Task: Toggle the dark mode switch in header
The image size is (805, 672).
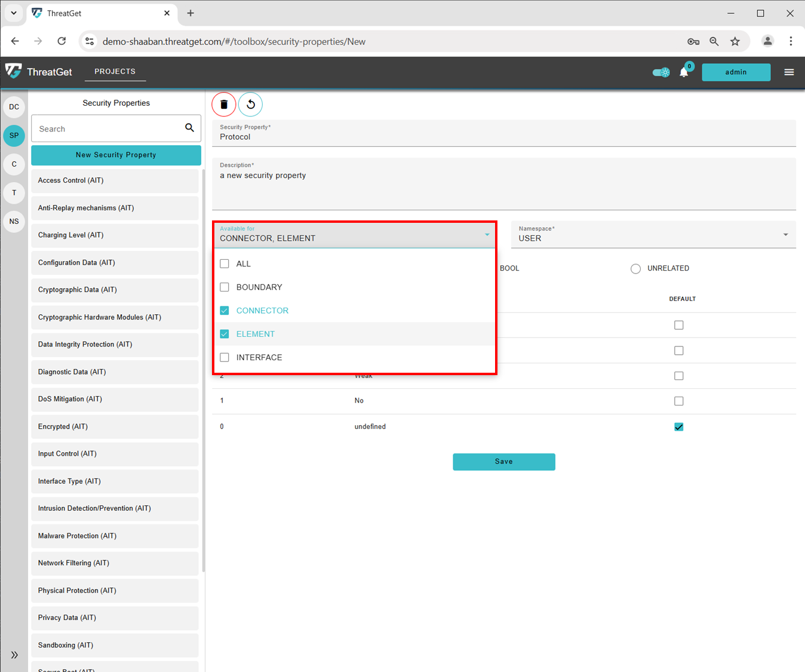Action: click(661, 72)
